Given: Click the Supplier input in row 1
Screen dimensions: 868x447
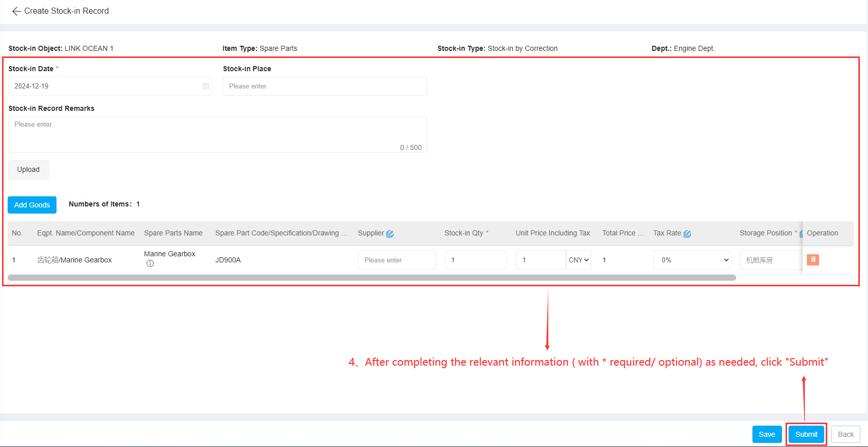Looking at the screenshot, I should [397, 260].
